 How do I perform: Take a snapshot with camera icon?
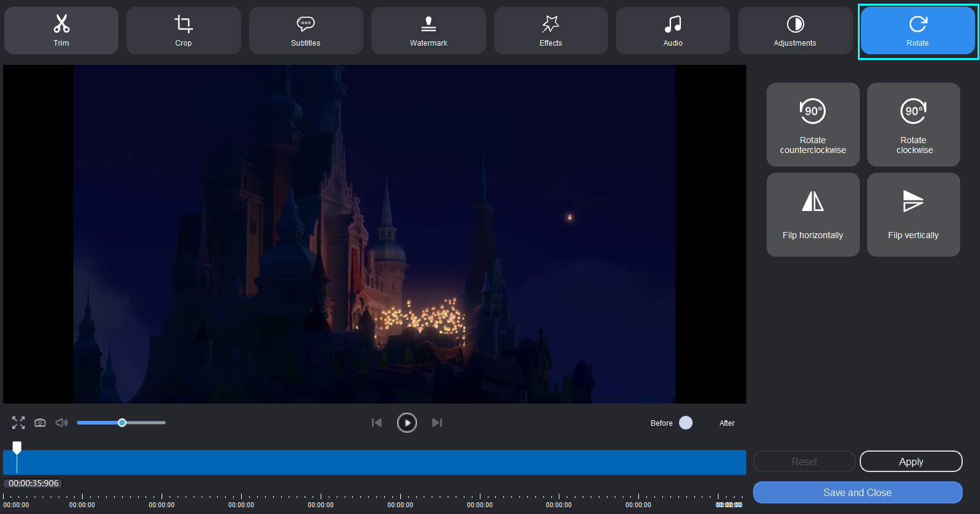point(40,423)
